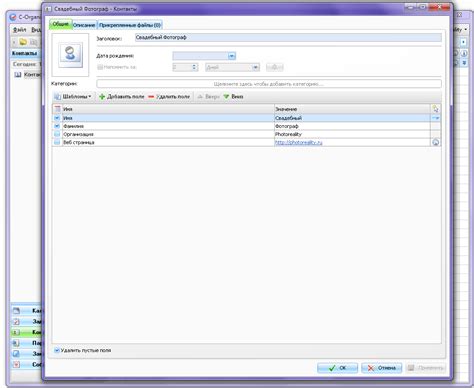Click the Отмена cancel button

pyautogui.click(x=382, y=368)
